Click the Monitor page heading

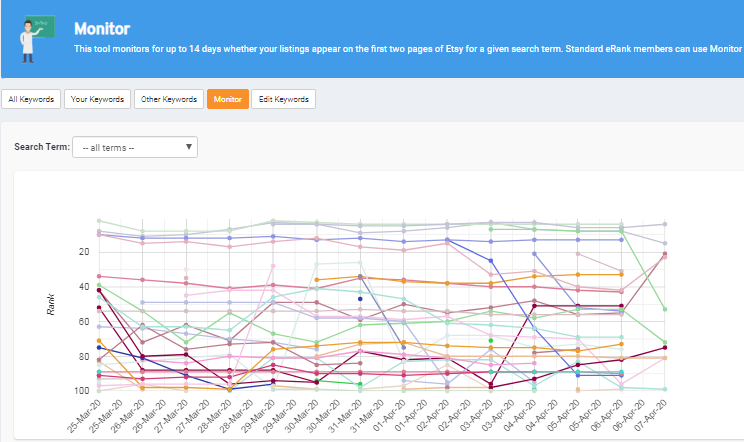(x=102, y=28)
